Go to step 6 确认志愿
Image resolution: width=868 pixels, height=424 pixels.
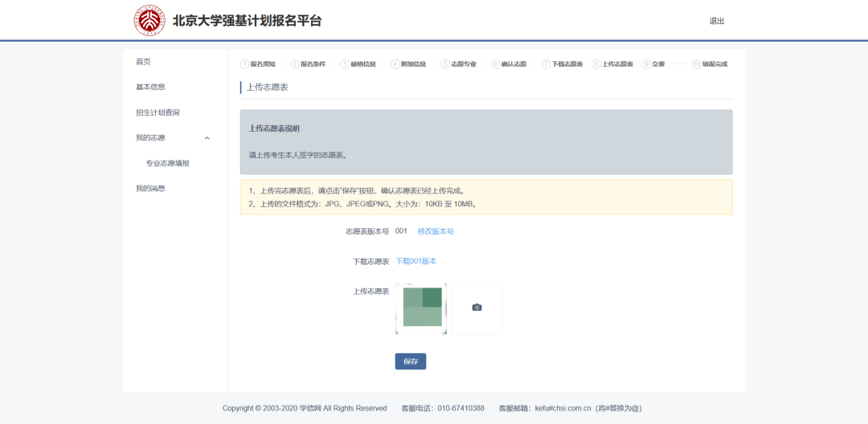(510, 64)
